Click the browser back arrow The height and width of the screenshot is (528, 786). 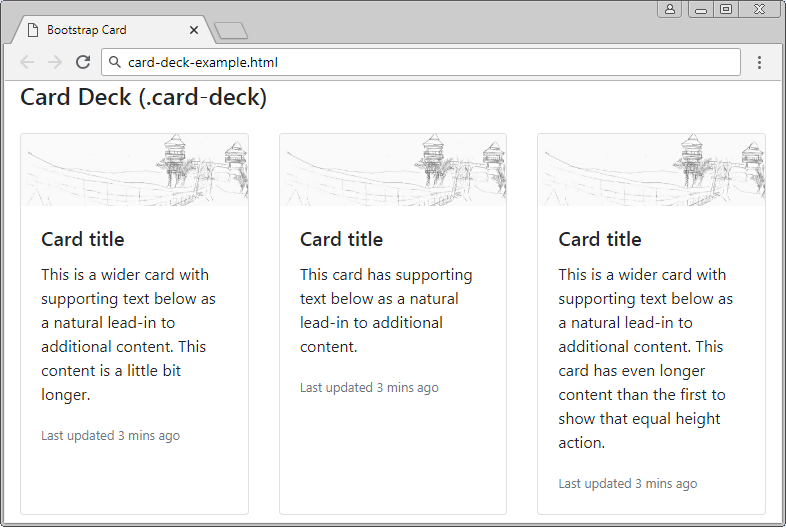(27, 62)
